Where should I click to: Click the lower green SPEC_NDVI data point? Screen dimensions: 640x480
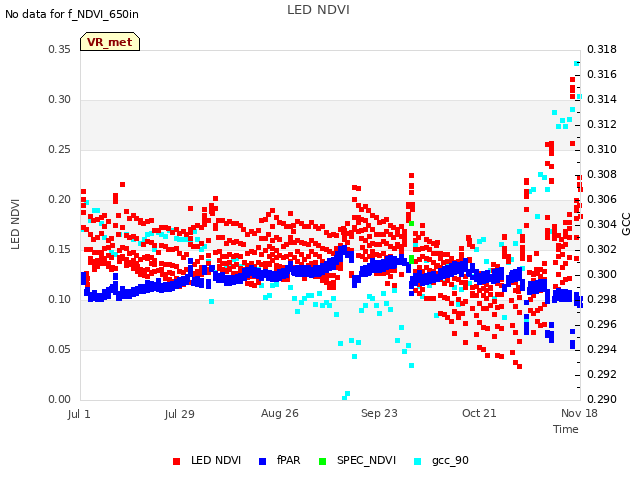click(411, 259)
